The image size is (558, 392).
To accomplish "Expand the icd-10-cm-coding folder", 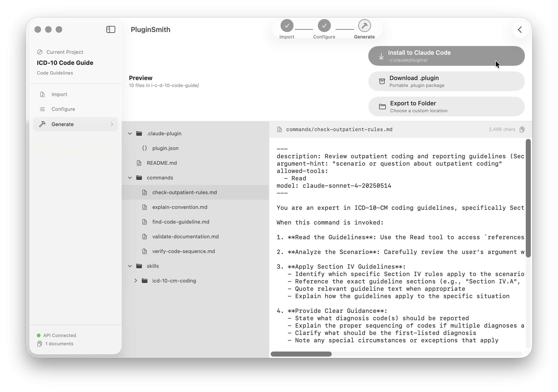I will pos(136,281).
